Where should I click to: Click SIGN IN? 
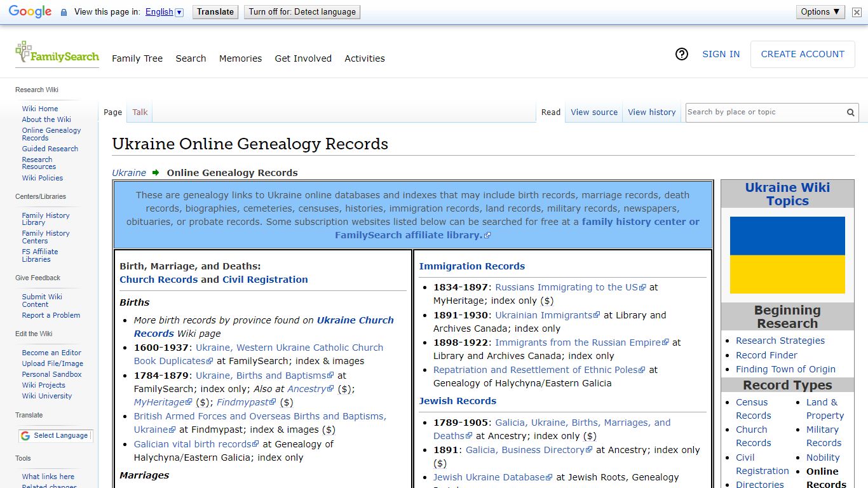(x=721, y=55)
